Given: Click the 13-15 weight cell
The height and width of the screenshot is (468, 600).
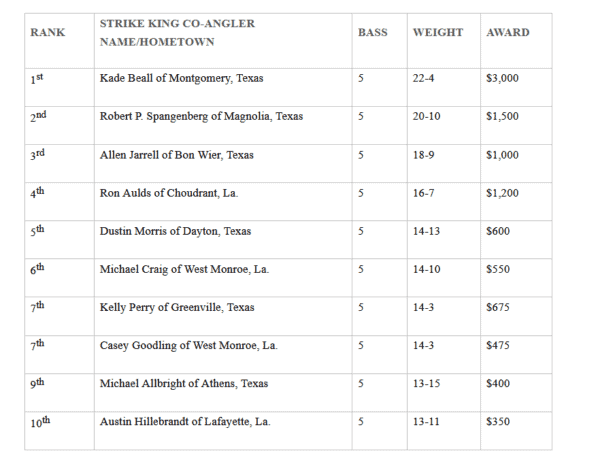Looking at the screenshot, I should pos(425,384).
